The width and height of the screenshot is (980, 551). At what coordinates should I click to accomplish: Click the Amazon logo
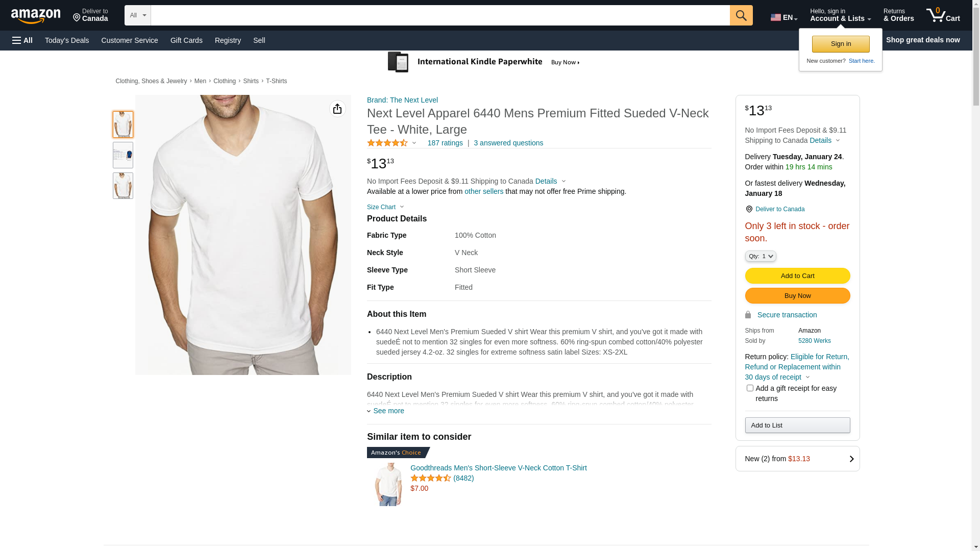pos(36,16)
